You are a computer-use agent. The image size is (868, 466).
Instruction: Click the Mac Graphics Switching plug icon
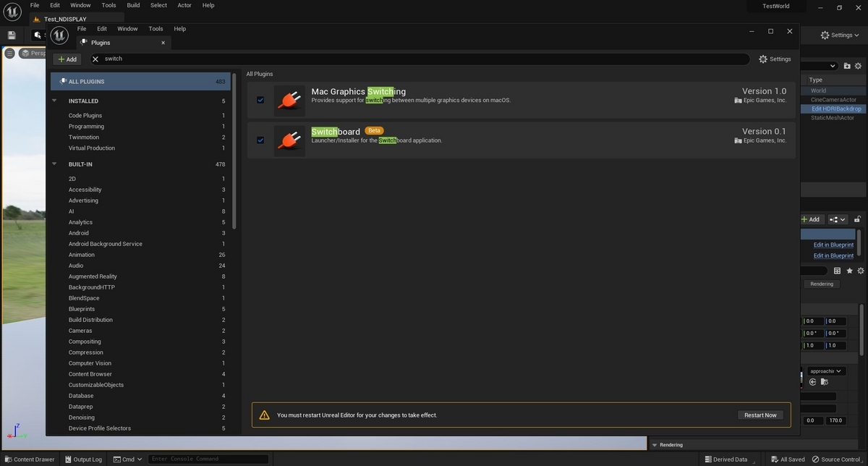coord(289,100)
